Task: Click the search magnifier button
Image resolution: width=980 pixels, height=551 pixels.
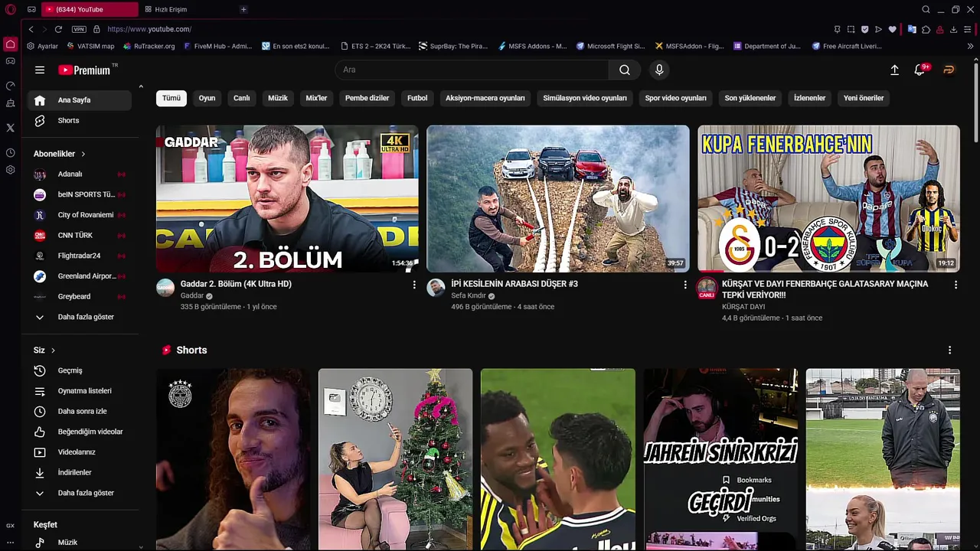Action: (x=625, y=70)
